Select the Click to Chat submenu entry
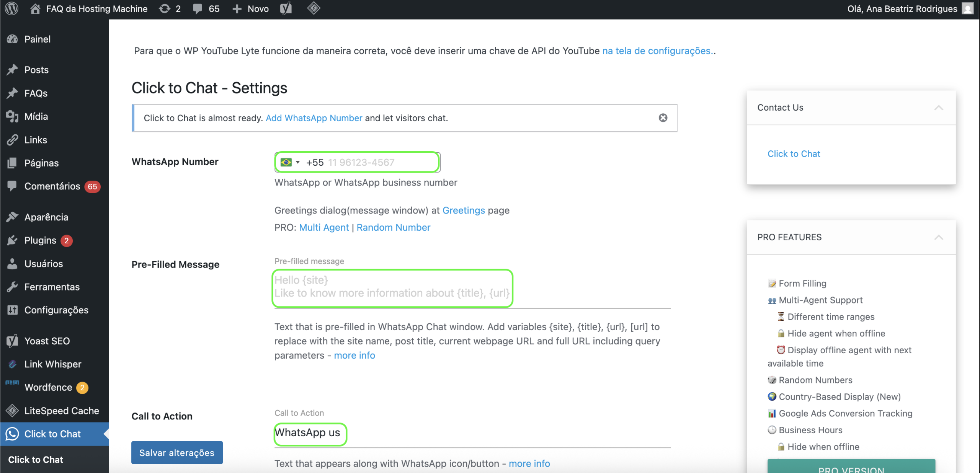 [x=36, y=460]
